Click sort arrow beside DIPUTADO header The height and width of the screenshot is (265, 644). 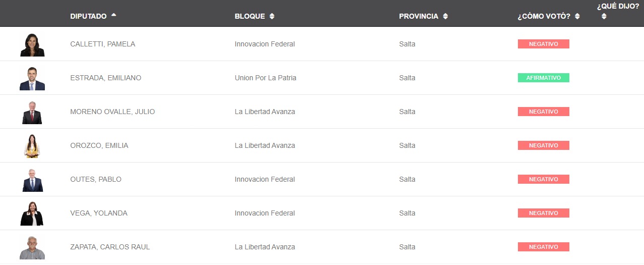tap(113, 15)
